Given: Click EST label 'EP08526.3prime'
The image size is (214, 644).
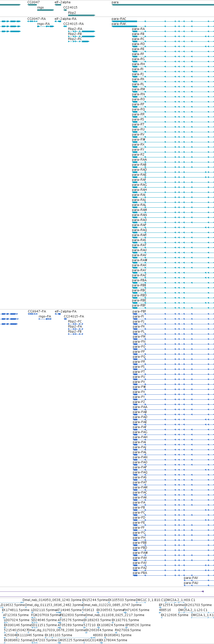Looking at the screenshot, I should 138,625.
